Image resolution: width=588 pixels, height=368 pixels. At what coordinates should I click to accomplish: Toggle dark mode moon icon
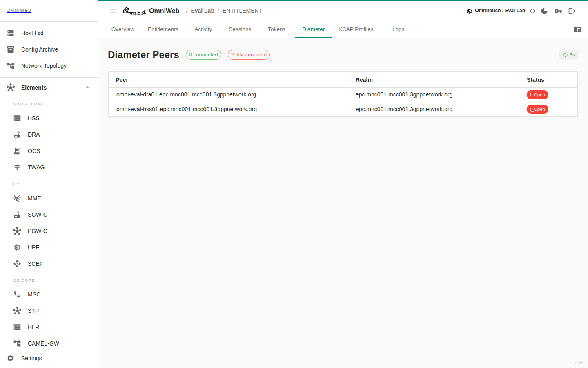click(544, 11)
